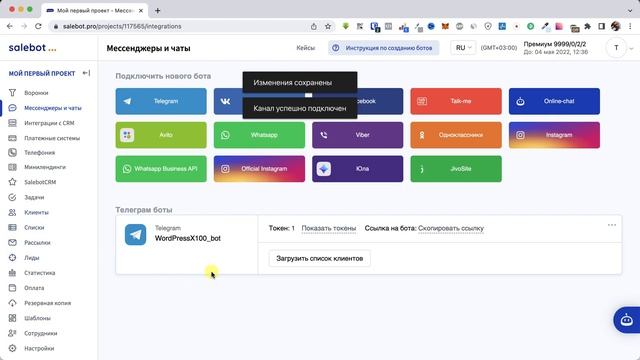640x360 pixels.
Task: Open Минилендинги sidebar item
Action: point(44,167)
